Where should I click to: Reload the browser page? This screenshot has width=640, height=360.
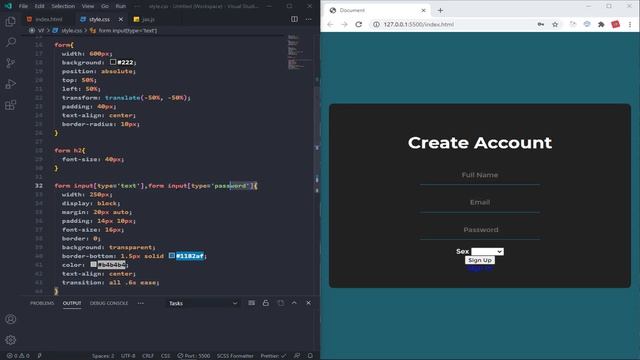coord(358,24)
